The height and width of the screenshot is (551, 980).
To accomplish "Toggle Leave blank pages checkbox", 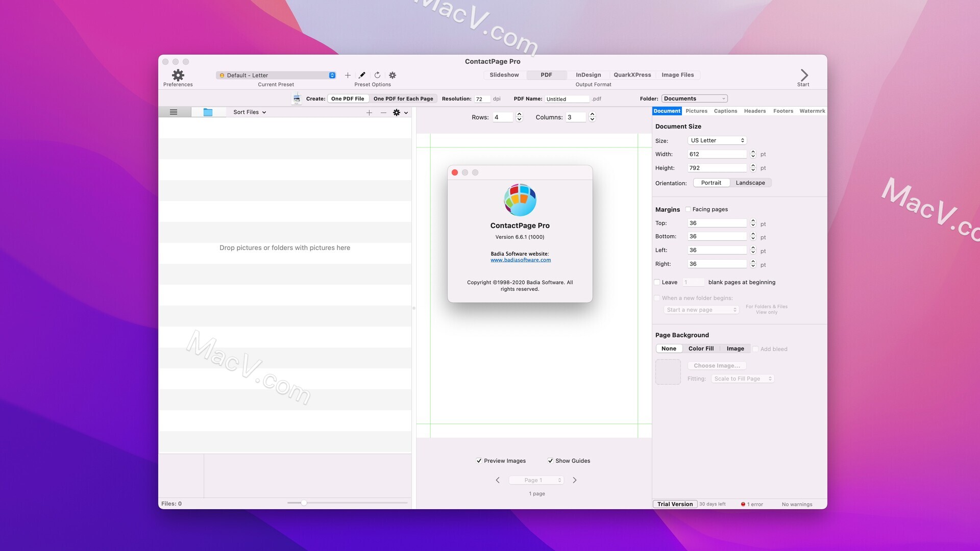I will click(x=657, y=282).
